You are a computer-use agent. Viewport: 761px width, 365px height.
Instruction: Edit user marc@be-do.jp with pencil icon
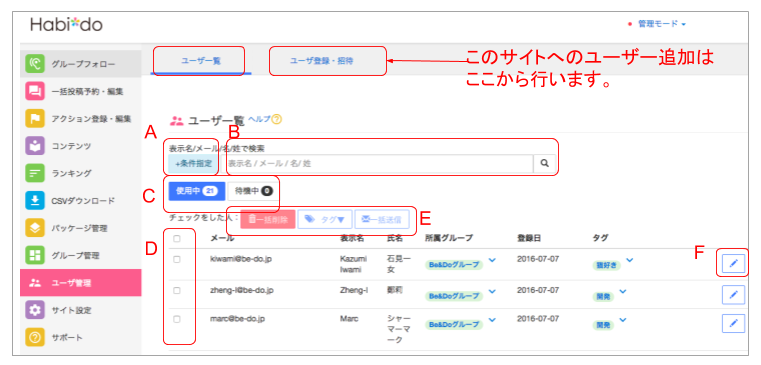click(x=733, y=323)
